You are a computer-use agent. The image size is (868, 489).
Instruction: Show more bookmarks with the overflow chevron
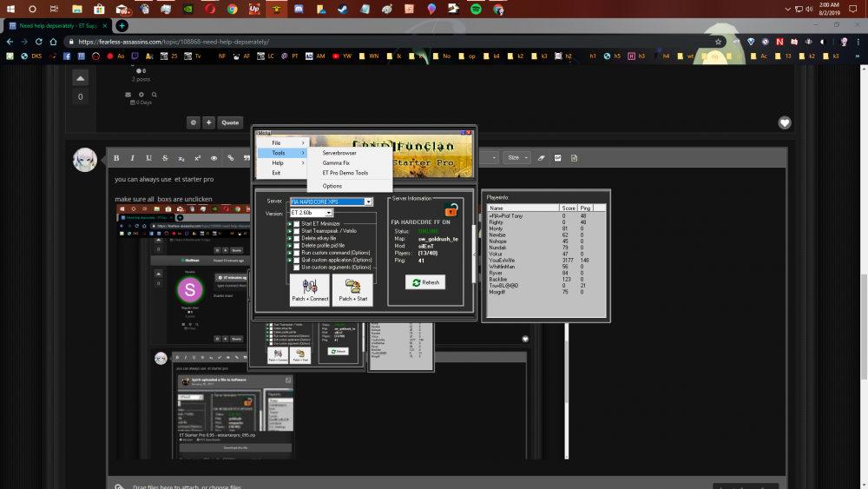coord(857,56)
